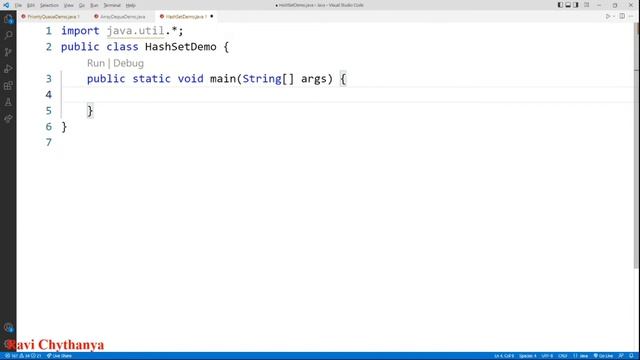Run the Java file with play icon
This screenshot has height=360, width=640.
point(608,16)
